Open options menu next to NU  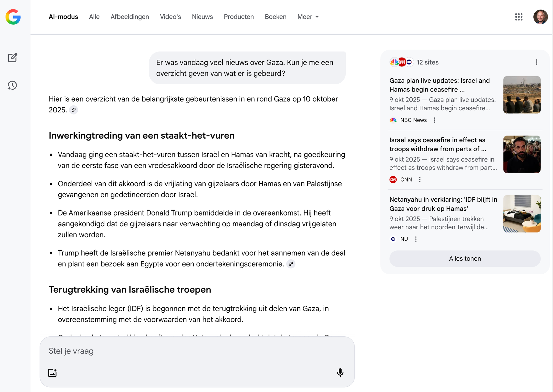pos(416,239)
